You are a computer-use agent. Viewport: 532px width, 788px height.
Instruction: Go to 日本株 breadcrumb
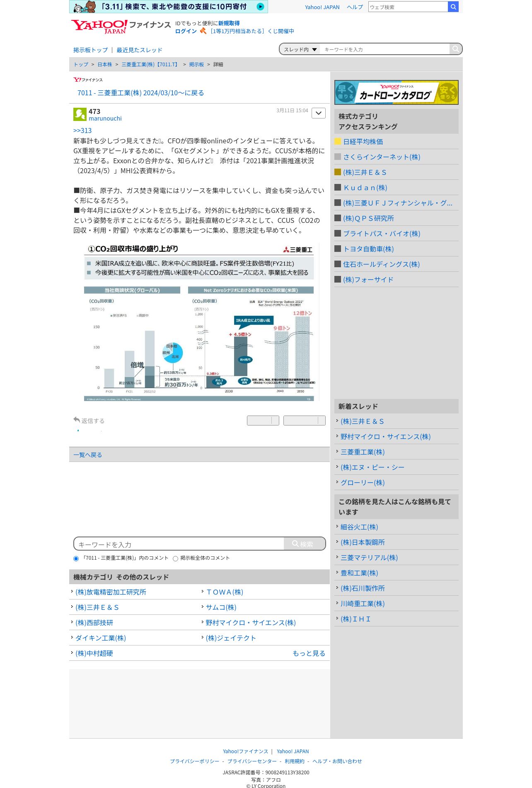(105, 64)
